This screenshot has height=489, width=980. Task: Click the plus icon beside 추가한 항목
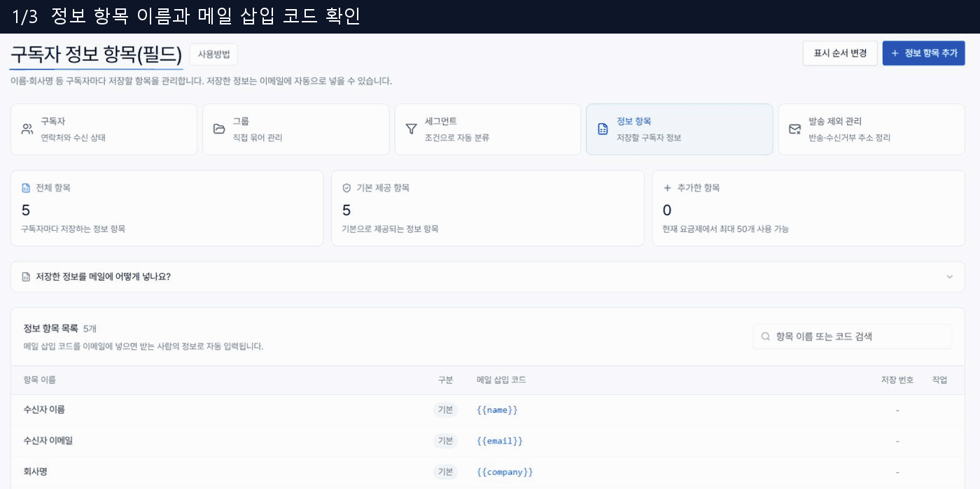click(x=667, y=188)
